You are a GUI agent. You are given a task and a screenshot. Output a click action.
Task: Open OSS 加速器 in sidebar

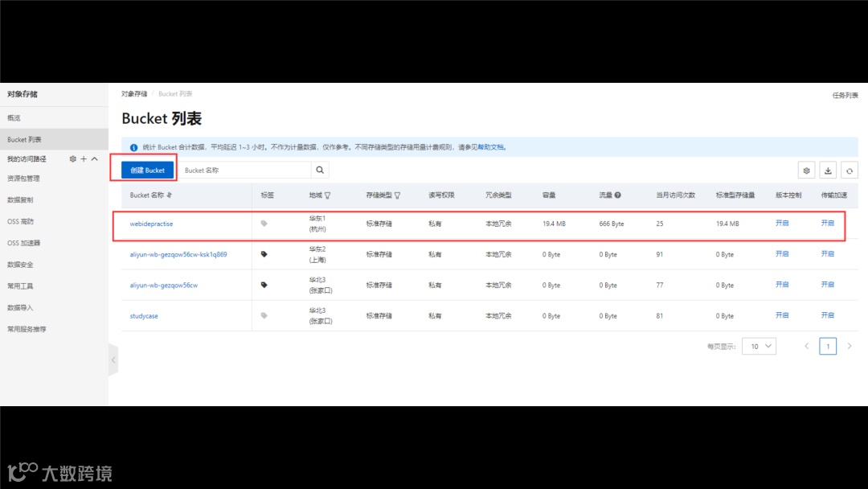[24, 243]
